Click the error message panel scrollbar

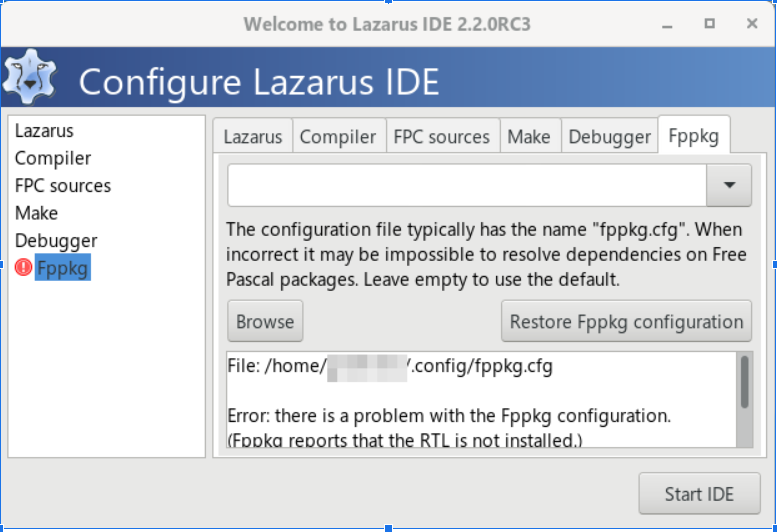pyautogui.click(x=744, y=384)
